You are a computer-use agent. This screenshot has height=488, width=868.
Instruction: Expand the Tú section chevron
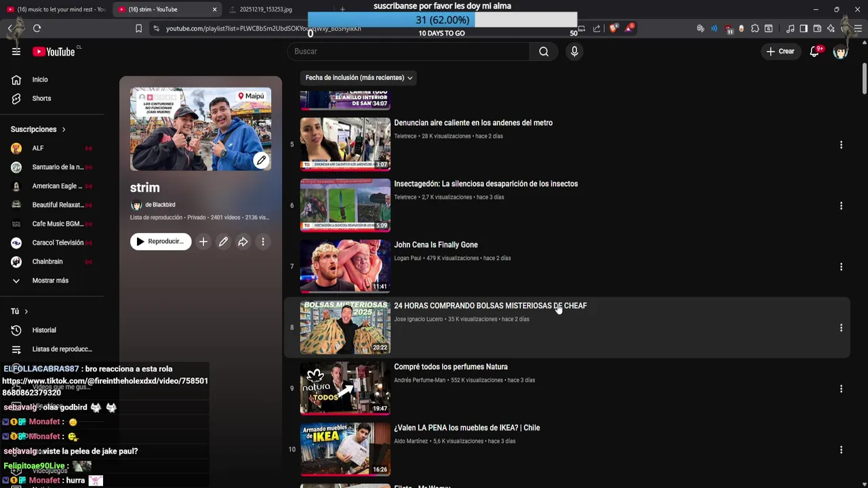tap(26, 311)
